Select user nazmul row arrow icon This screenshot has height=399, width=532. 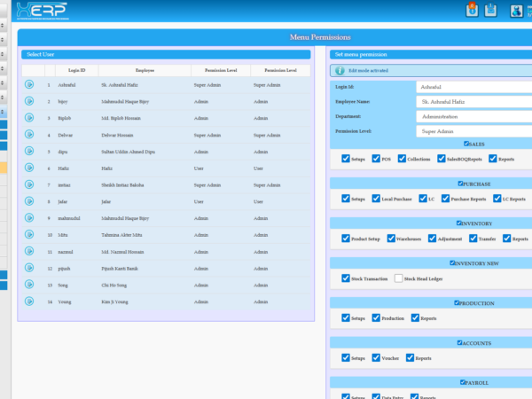click(x=29, y=251)
